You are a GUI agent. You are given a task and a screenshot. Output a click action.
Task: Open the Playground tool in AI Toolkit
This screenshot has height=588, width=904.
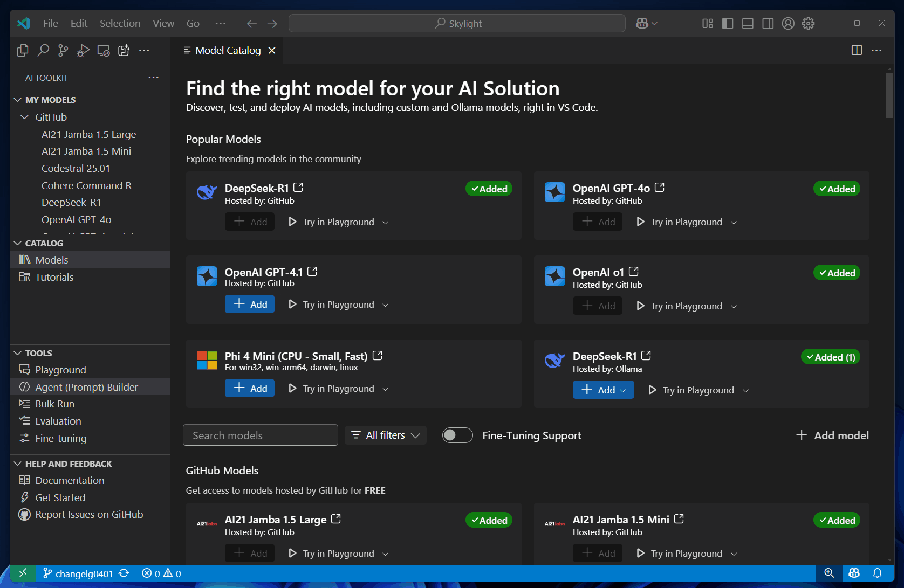tap(59, 370)
